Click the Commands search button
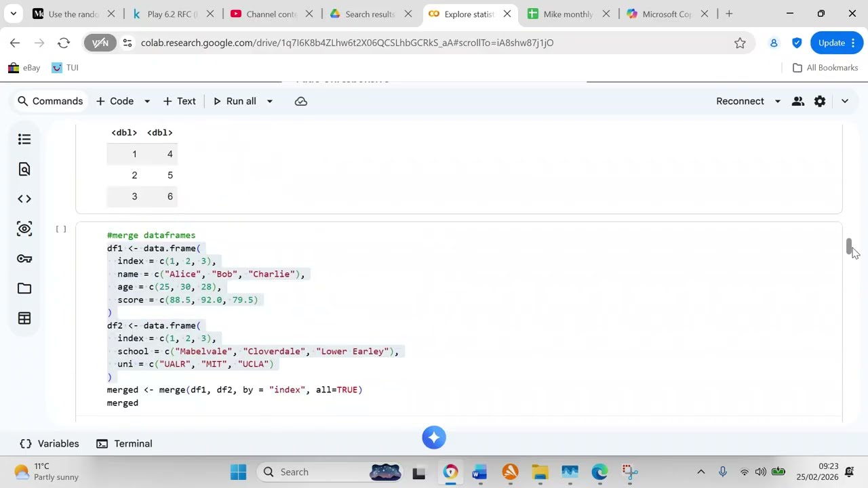Image resolution: width=868 pixels, height=488 pixels. [x=50, y=101]
